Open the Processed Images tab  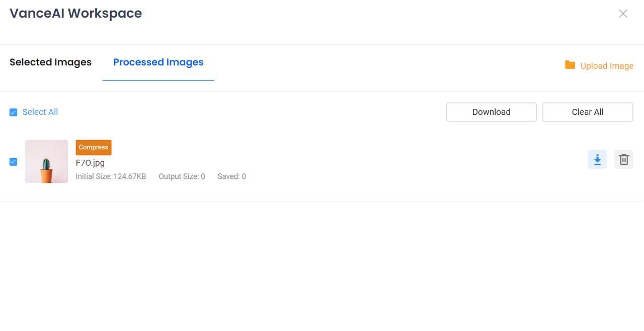[158, 62]
